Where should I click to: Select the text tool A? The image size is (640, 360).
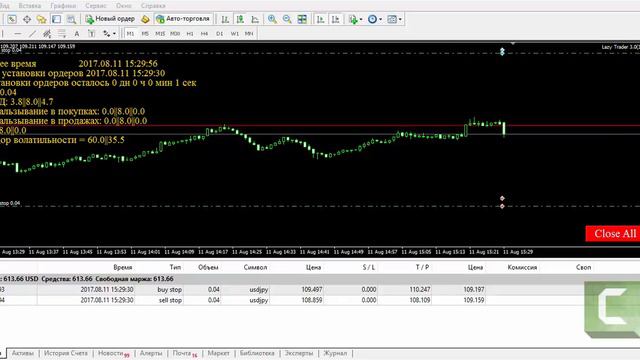click(x=76, y=33)
